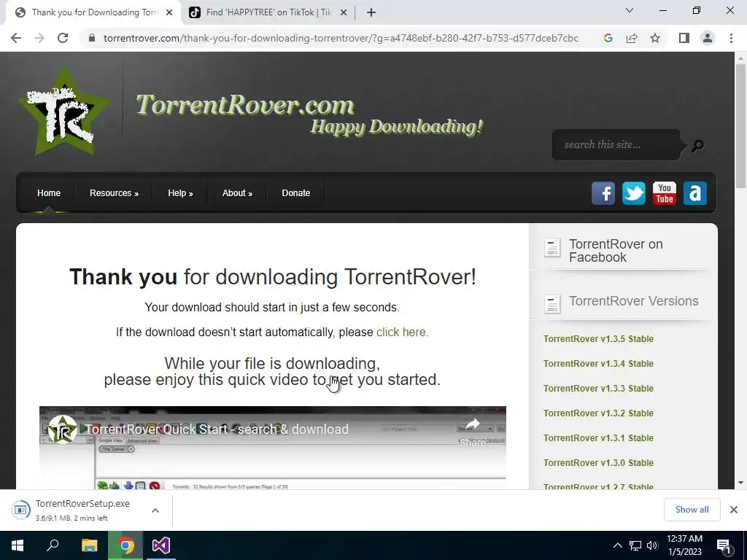Screen dimensions: 747x560
Task: Click Show all downloads button
Action: pyautogui.click(x=692, y=510)
